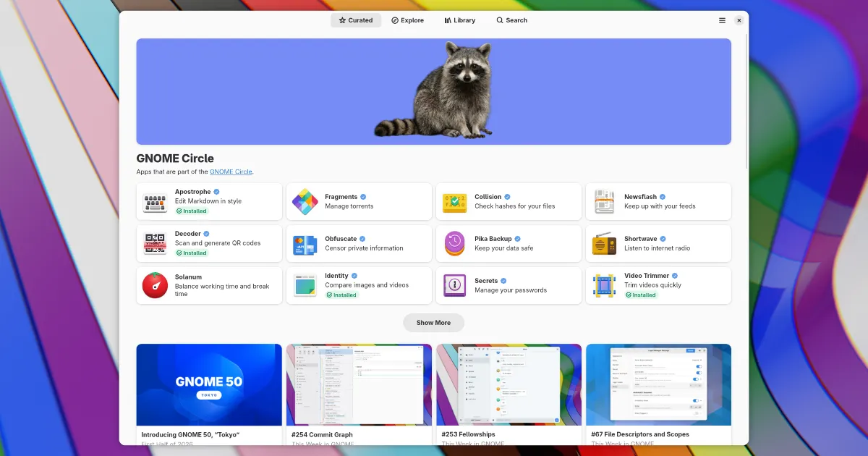Click verified badge next to Newsflash
This screenshot has height=456, width=868.
(662, 197)
